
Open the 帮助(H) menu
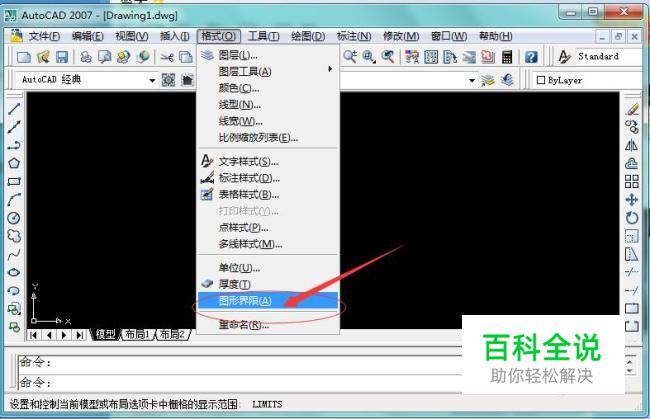click(496, 36)
